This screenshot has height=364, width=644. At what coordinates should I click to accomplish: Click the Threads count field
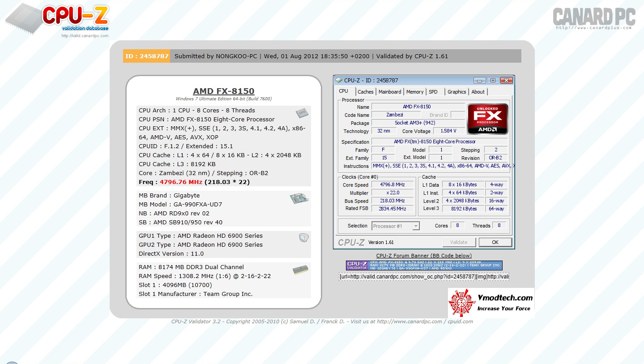499,226
